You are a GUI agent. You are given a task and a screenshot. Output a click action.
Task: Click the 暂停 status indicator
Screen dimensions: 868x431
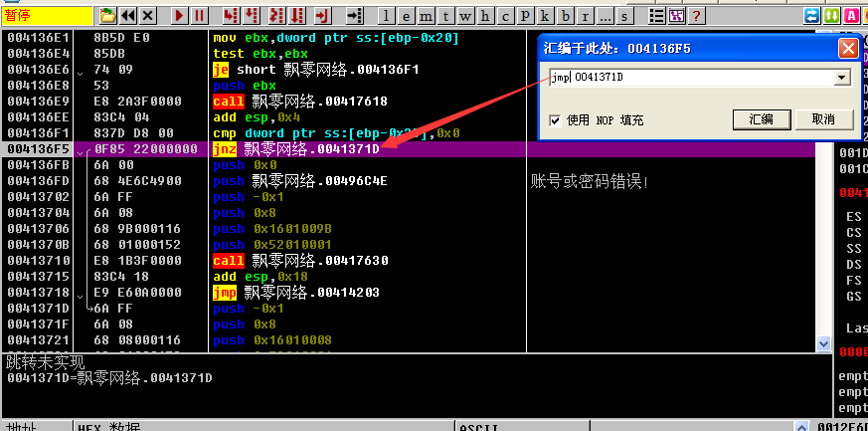47,16
